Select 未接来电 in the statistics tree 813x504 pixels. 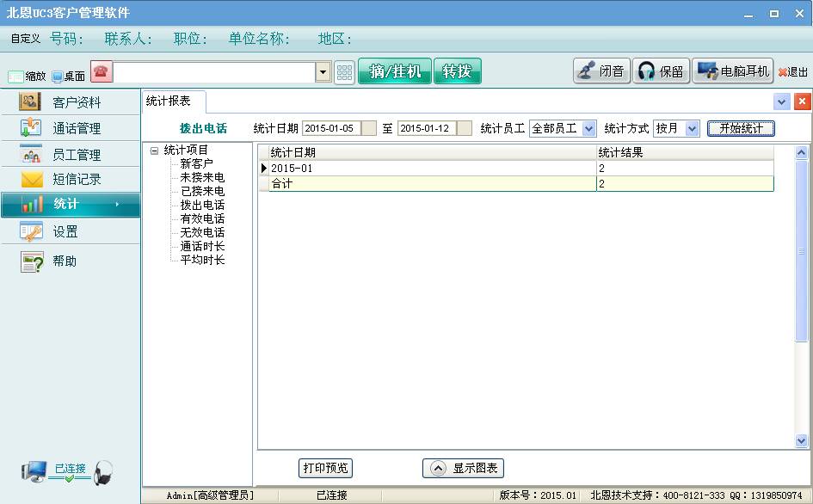point(202,177)
